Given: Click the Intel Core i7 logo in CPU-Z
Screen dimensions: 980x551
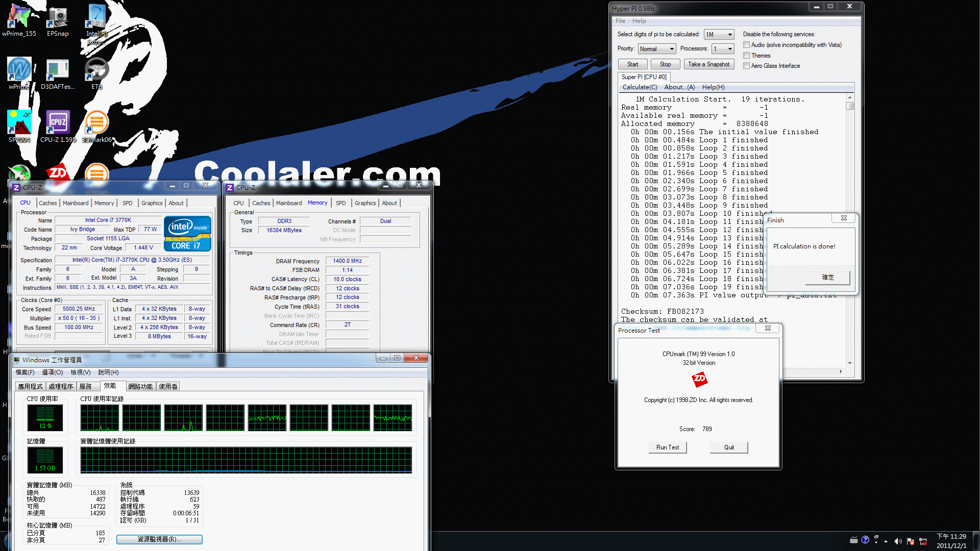Looking at the screenshot, I should 187,233.
